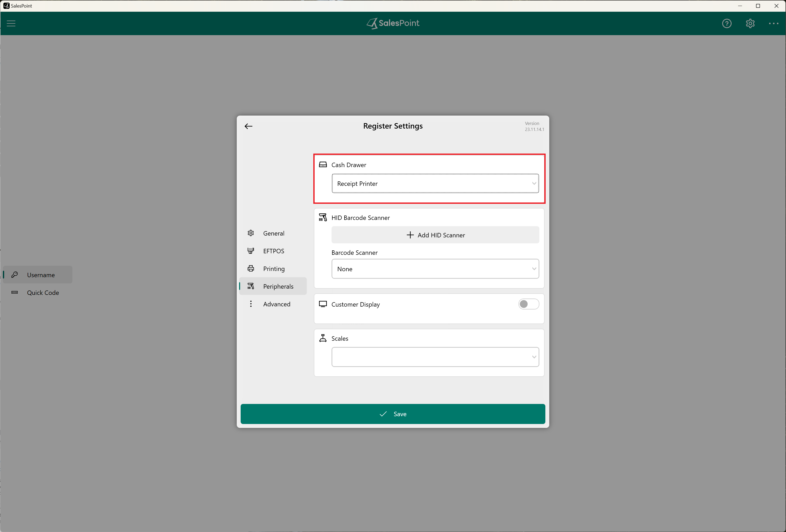This screenshot has width=786, height=532.
Task: Click the help question mark icon
Action: pyautogui.click(x=726, y=23)
